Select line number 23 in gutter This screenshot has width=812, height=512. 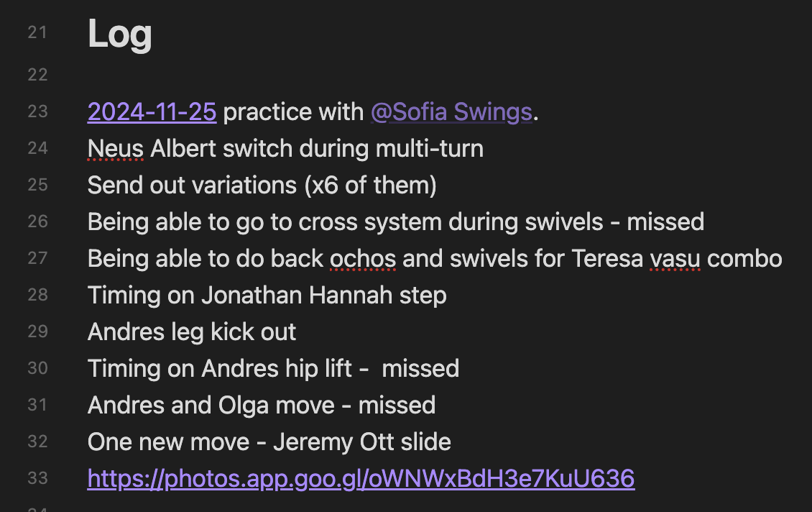pyautogui.click(x=37, y=111)
